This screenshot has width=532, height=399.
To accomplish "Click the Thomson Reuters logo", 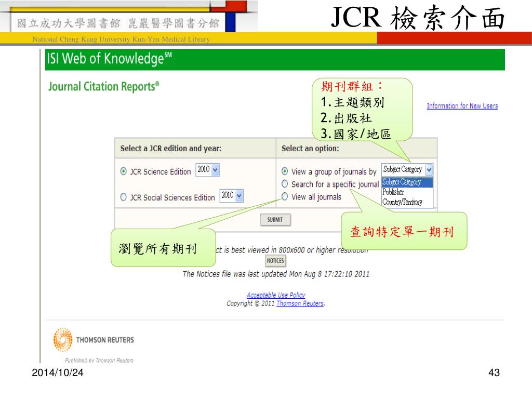I will tap(94, 339).
